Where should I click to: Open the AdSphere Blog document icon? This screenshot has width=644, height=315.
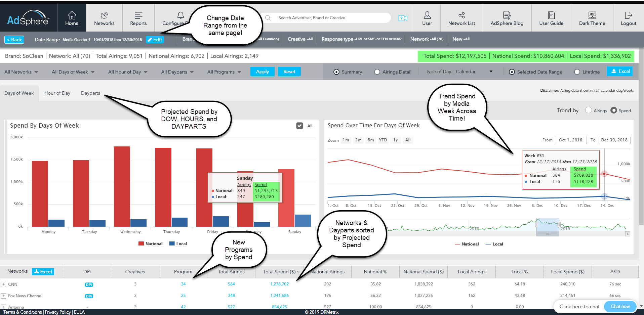tap(507, 15)
